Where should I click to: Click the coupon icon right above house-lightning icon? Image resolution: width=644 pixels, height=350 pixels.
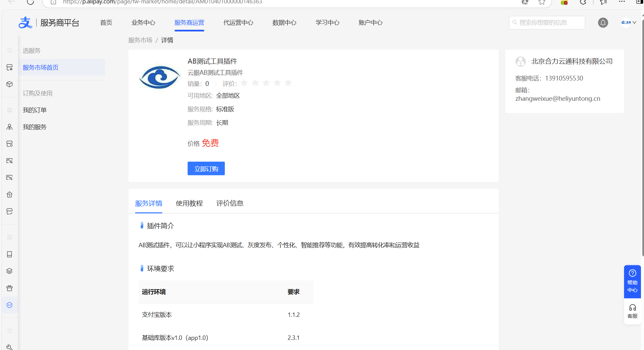(9, 177)
